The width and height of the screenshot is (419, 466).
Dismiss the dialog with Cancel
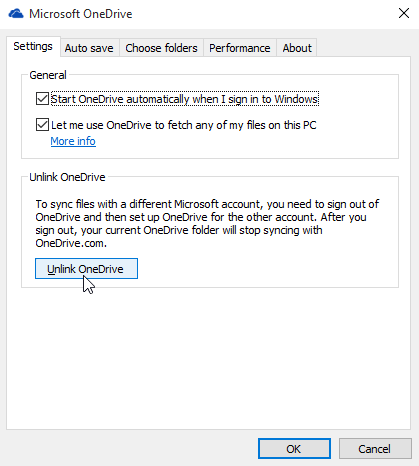point(375,449)
